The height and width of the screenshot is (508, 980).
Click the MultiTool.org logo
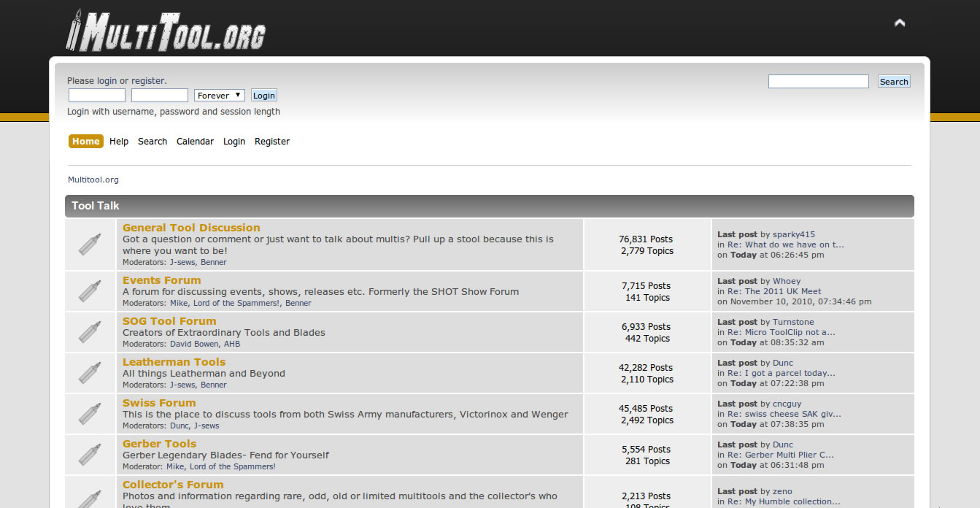(166, 30)
